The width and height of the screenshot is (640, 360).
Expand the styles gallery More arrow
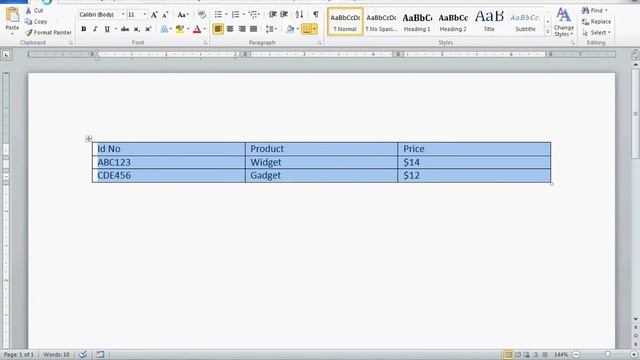(x=548, y=32)
